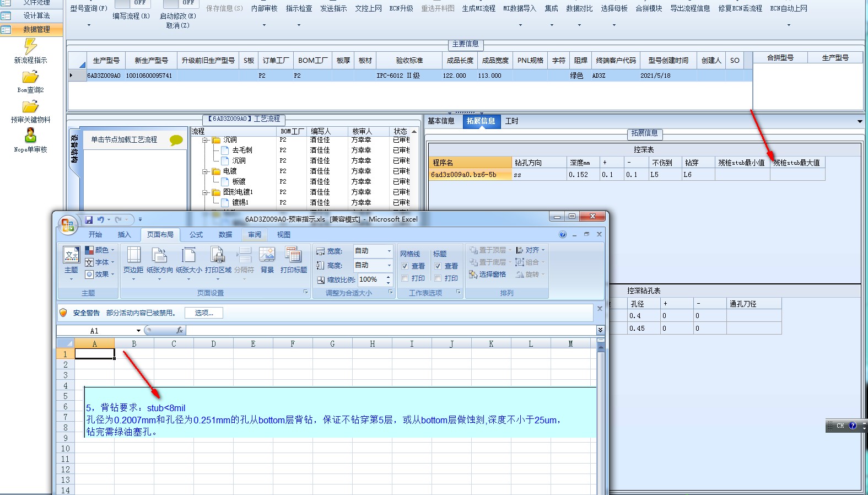Choose 纸张大小 paper size
The image size is (868, 495).
188,263
